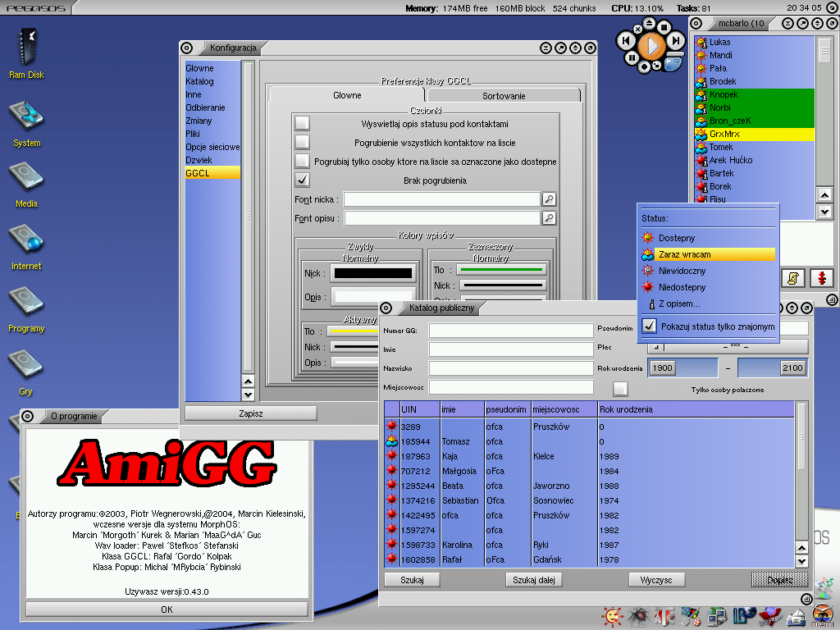Select 'Opcje sieciowe' in Konfiguracja sidebar
840x630 pixels.
212,147
